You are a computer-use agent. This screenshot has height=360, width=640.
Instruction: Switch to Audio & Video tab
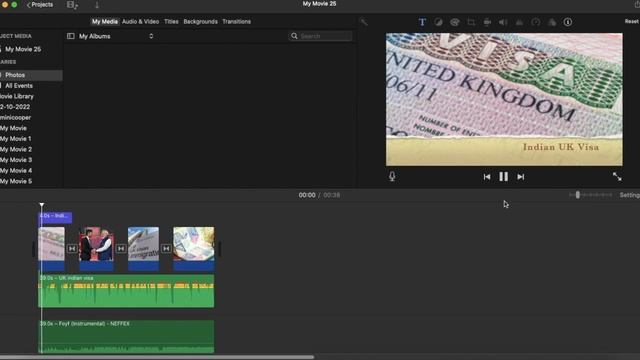pyautogui.click(x=140, y=22)
